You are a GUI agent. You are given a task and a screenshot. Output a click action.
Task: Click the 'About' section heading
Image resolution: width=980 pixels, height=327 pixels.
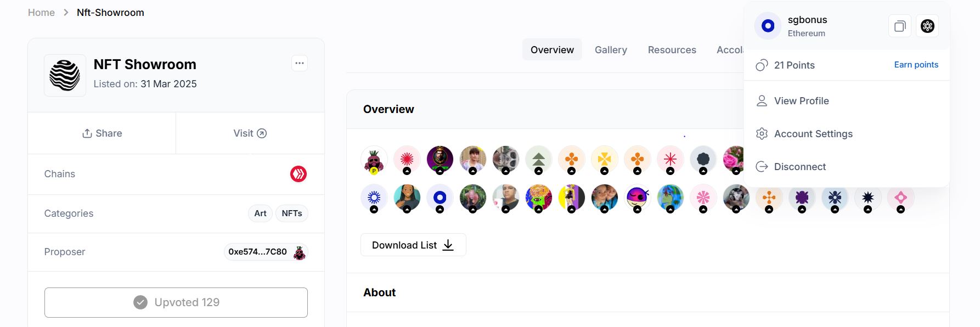pos(379,292)
